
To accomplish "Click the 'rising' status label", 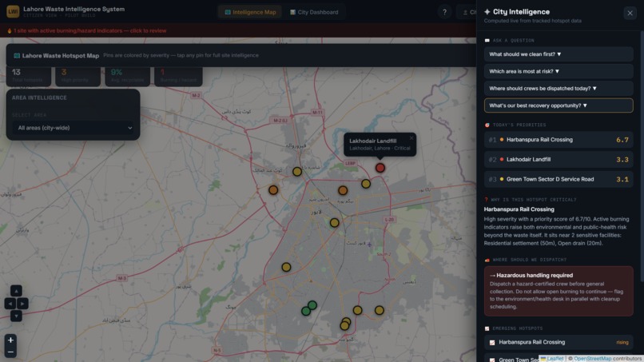I will click(x=622, y=342).
